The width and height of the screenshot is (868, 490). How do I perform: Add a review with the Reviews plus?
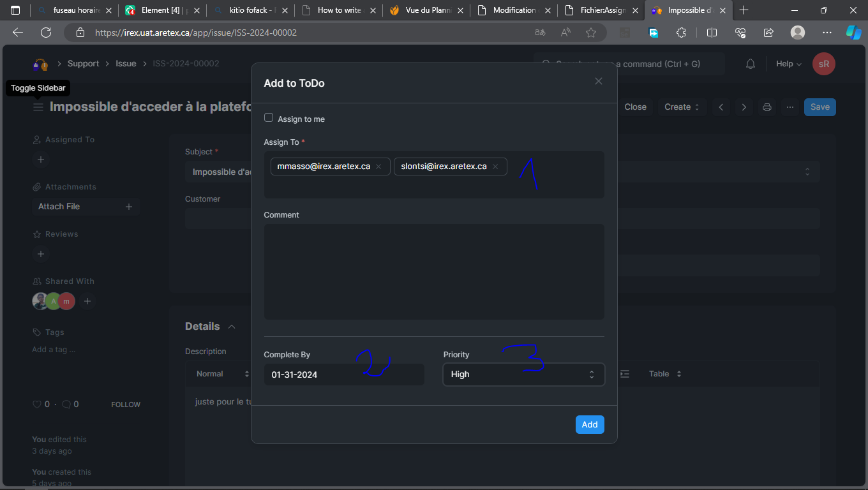coord(41,254)
